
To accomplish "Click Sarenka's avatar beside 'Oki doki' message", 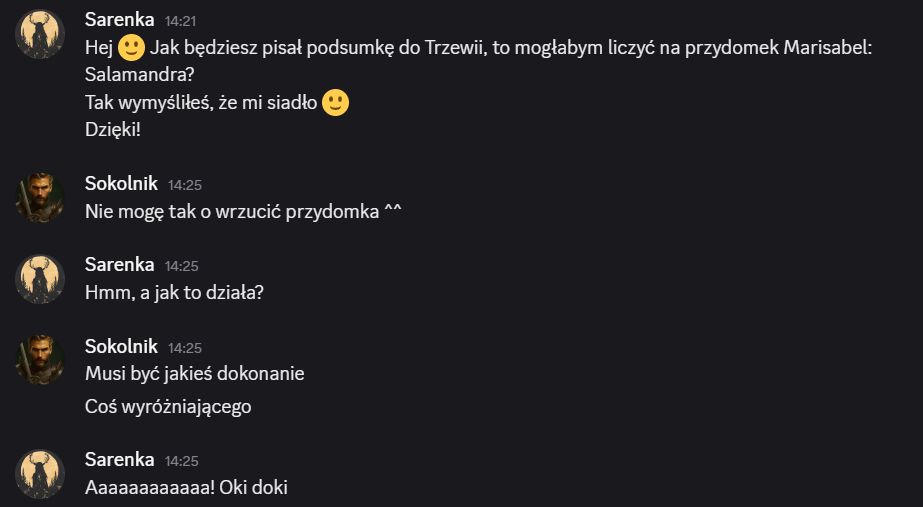I will point(40,474).
